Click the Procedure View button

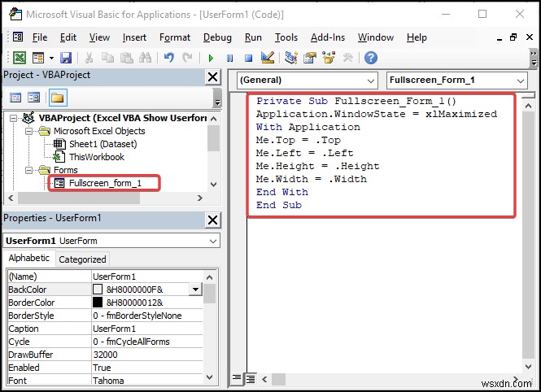tap(237, 379)
